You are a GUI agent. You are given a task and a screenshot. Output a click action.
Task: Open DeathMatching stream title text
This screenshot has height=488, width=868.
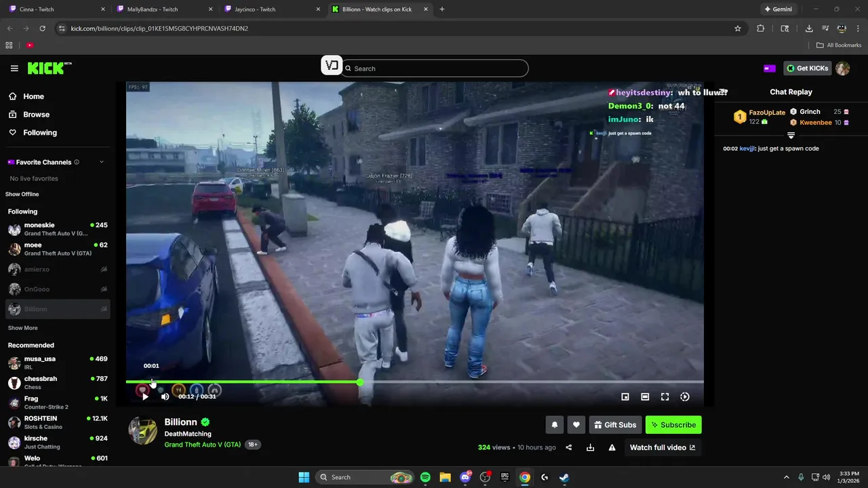tap(188, 434)
